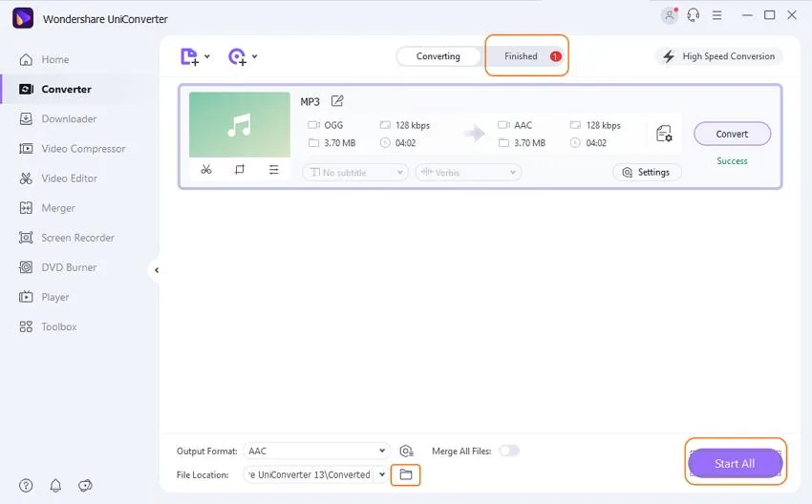The height and width of the screenshot is (504, 812).
Task: Edit the MP3 file name
Action: (x=337, y=101)
